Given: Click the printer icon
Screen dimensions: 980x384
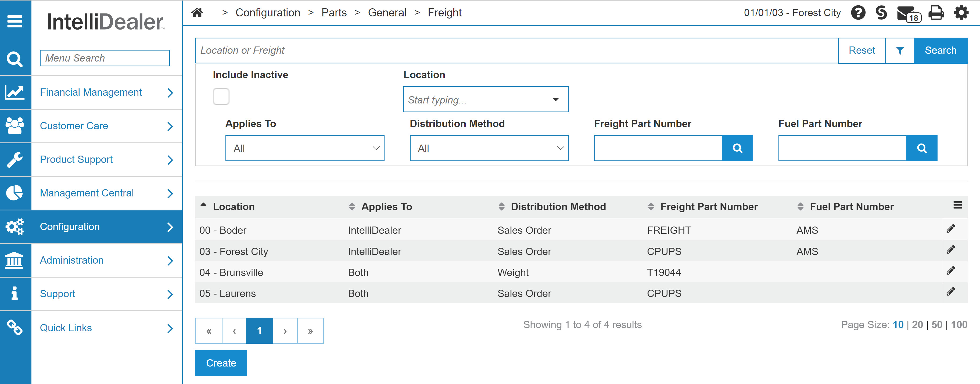Looking at the screenshot, I should tap(936, 13).
